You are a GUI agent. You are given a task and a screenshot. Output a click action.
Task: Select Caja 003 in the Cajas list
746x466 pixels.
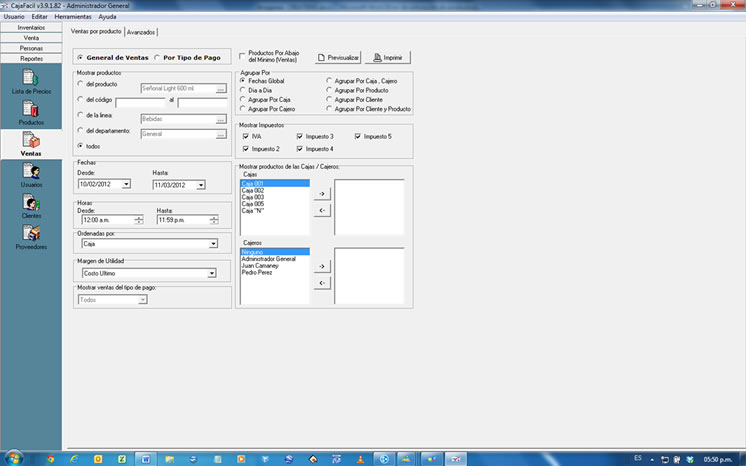coord(252,197)
